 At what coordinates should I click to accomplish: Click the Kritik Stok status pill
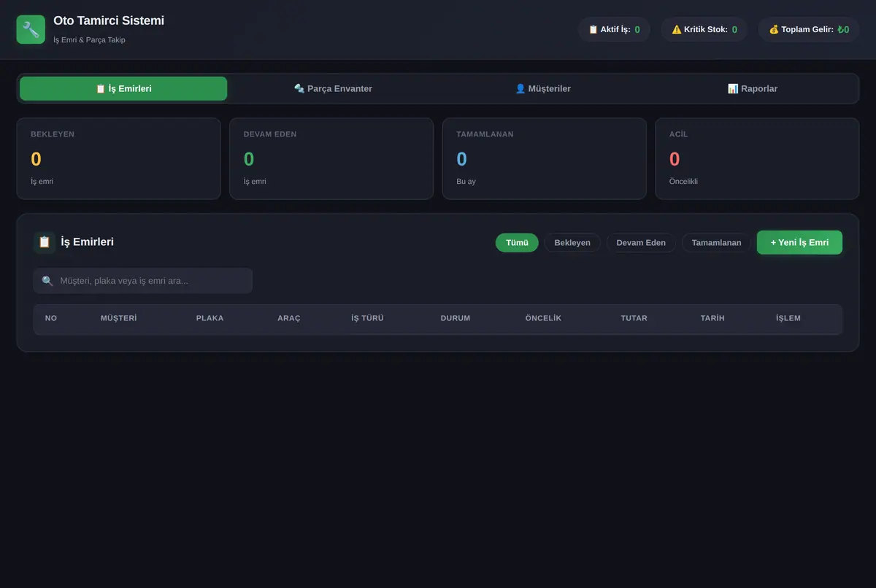coord(704,30)
